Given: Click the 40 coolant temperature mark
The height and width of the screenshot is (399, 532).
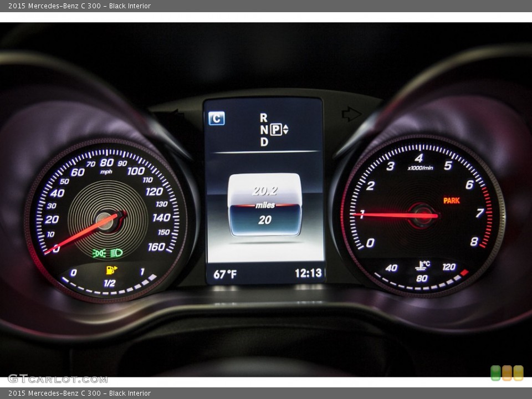Looking at the screenshot, I should click(391, 268).
